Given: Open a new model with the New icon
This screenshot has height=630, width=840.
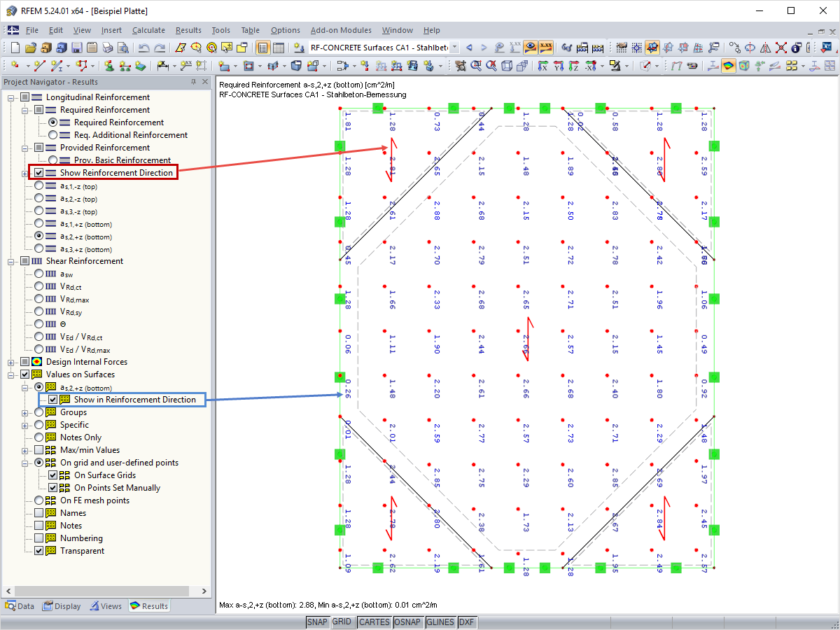Looking at the screenshot, I should pyautogui.click(x=15, y=48).
